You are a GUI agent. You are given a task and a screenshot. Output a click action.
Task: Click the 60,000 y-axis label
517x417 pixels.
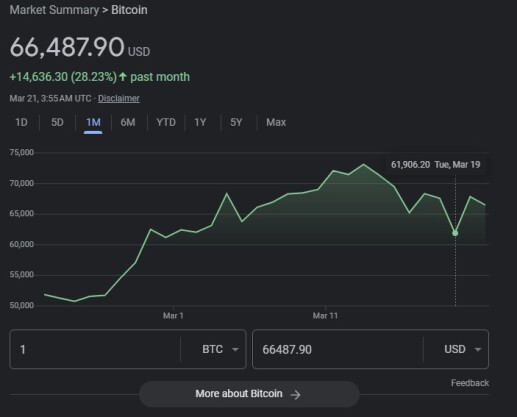22,244
